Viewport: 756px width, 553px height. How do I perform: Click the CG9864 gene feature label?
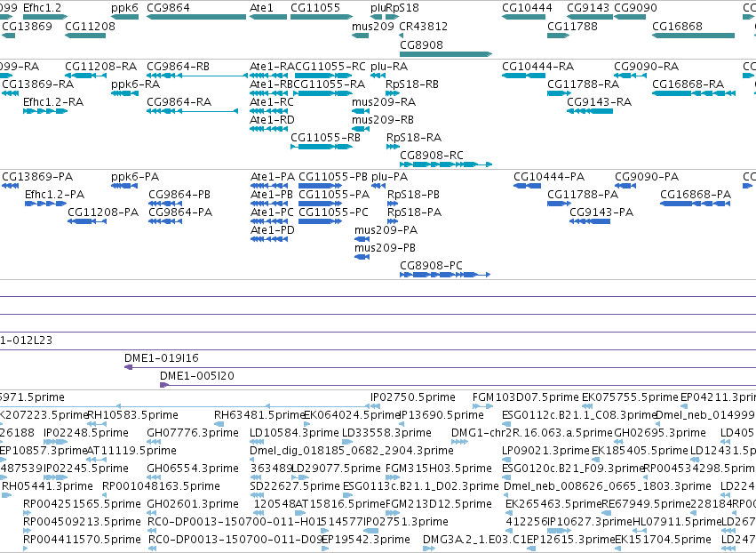click(168, 8)
